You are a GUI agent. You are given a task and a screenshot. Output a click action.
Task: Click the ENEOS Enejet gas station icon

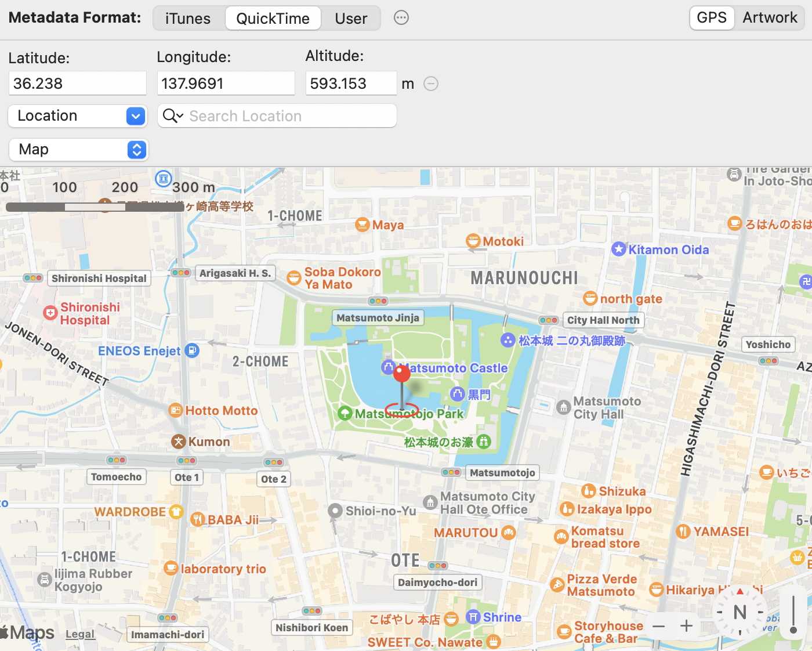(x=192, y=350)
